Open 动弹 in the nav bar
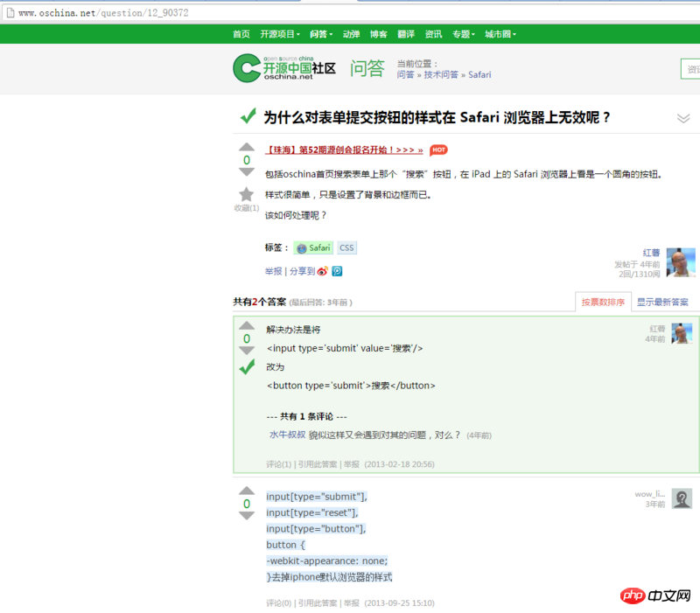Viewport: 700px width, 613px height. (x=351, y=34)
